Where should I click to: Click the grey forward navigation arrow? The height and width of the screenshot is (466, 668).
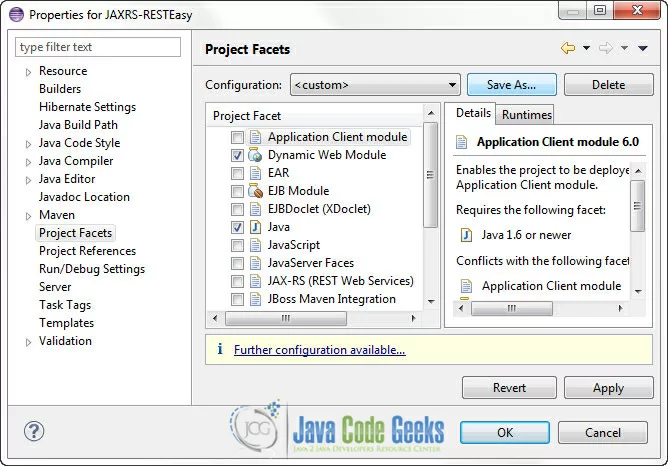pos(606,48)
